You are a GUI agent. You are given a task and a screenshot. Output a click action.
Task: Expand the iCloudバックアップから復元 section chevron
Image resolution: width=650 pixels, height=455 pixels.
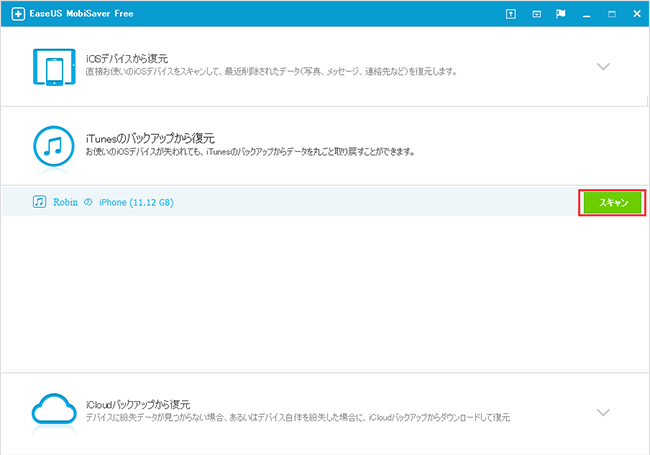[x=603, y=412]
